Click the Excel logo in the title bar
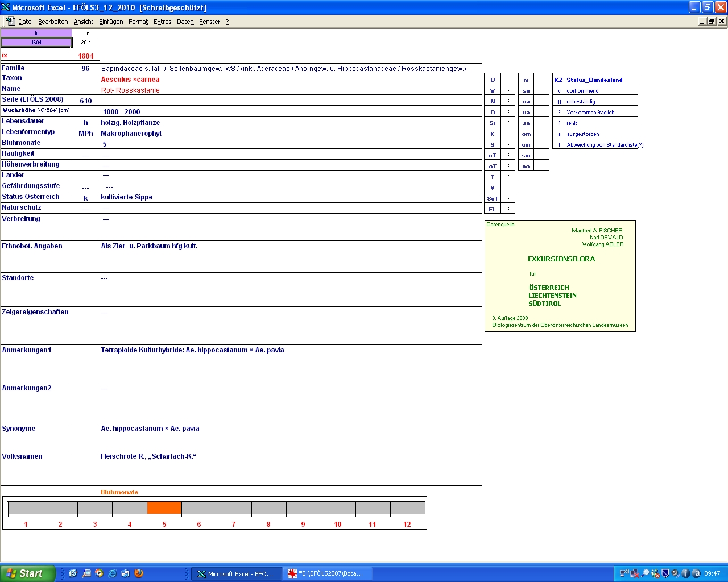 (x=6, y=7)
